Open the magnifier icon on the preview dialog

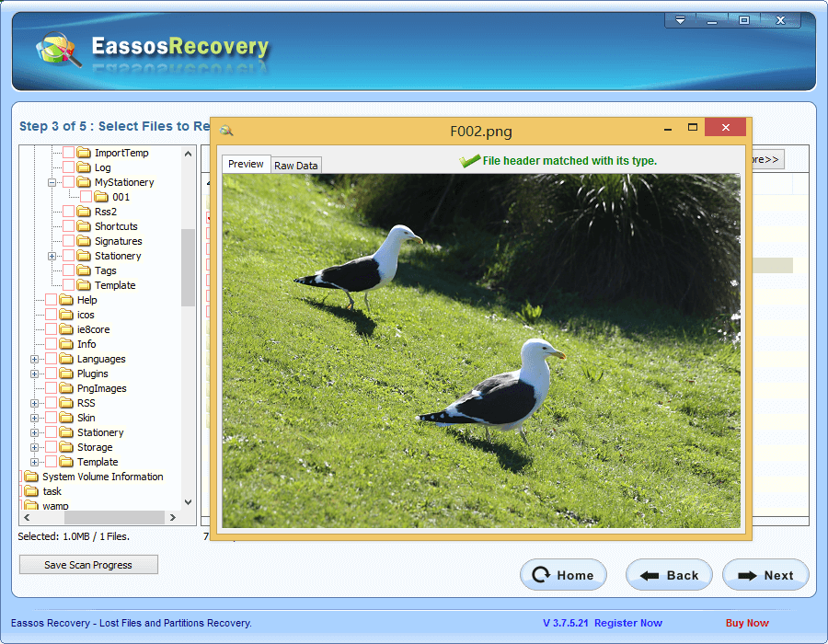tap(226, 131)
